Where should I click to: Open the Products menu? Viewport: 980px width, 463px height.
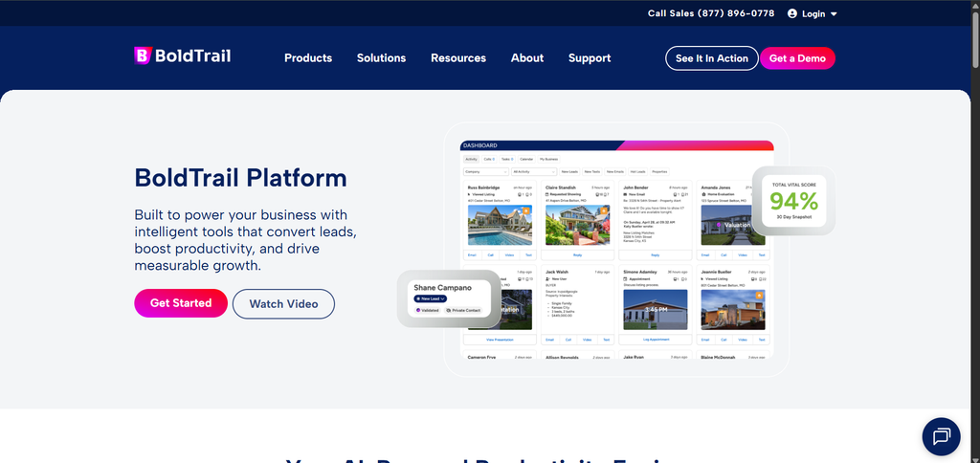308,58
